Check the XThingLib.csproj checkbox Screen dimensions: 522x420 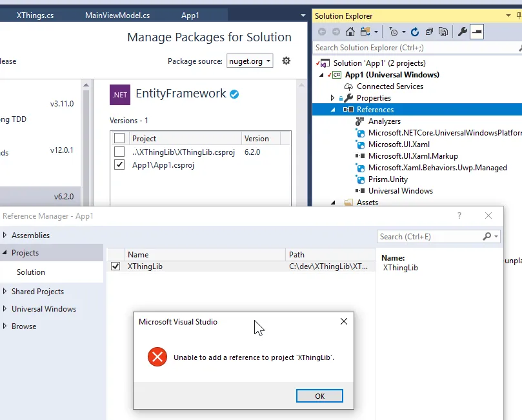click(119, 152)
